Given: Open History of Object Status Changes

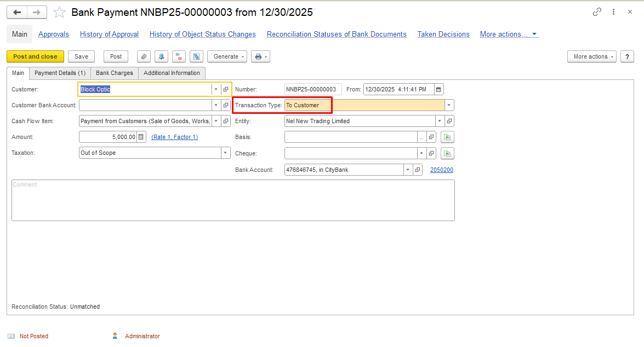Looking at the screenshot, I should tap(202, 34).
